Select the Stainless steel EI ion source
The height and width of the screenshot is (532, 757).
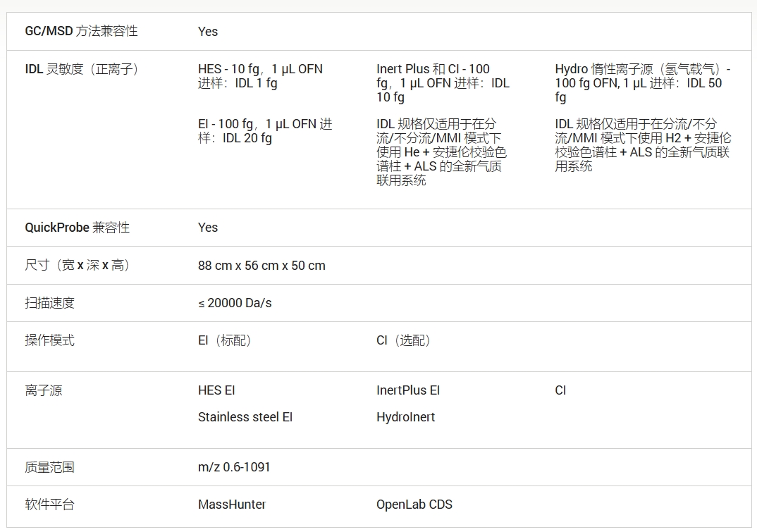245,417
